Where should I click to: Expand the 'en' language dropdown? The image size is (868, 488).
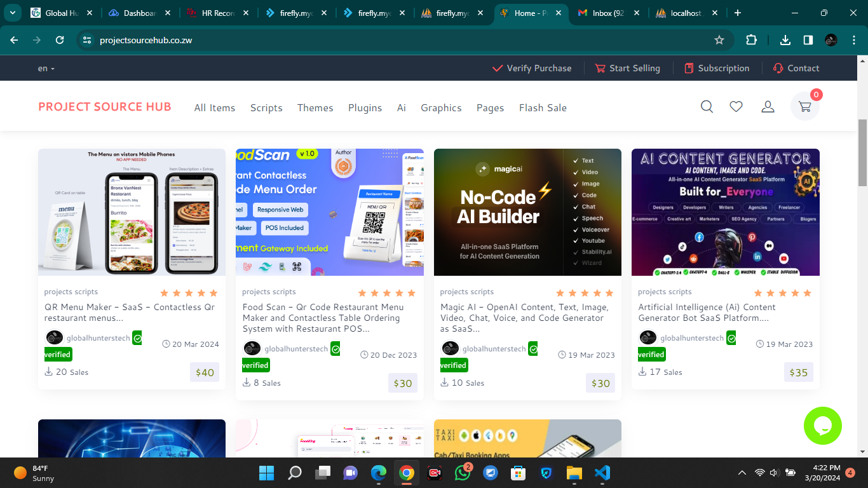click(x=46, y=69)
